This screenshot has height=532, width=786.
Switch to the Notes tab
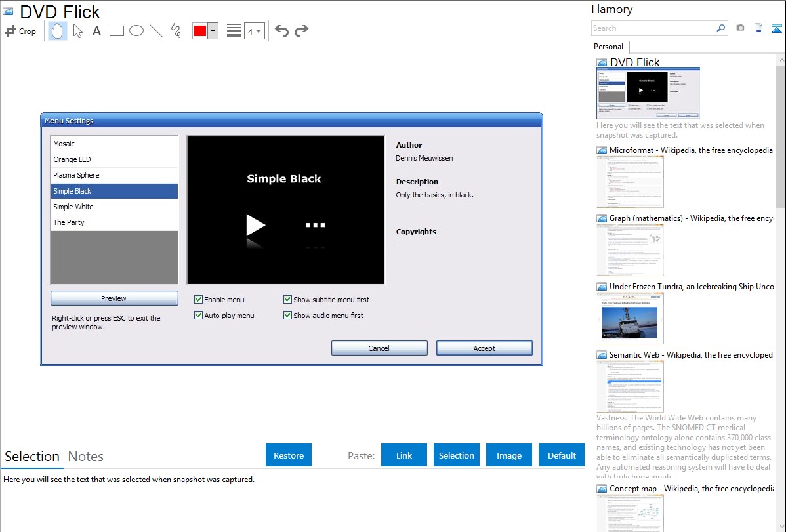pyautogui.click(x=86, y=457)
